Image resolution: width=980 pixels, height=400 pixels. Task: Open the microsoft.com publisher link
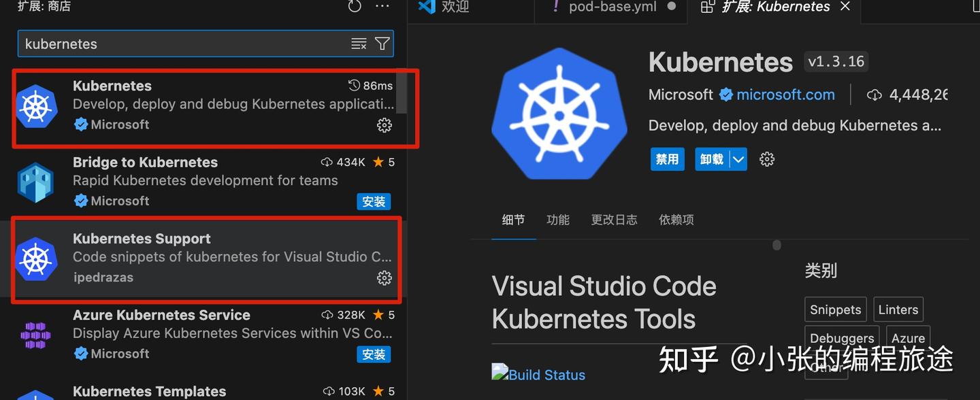click(785, 95)
